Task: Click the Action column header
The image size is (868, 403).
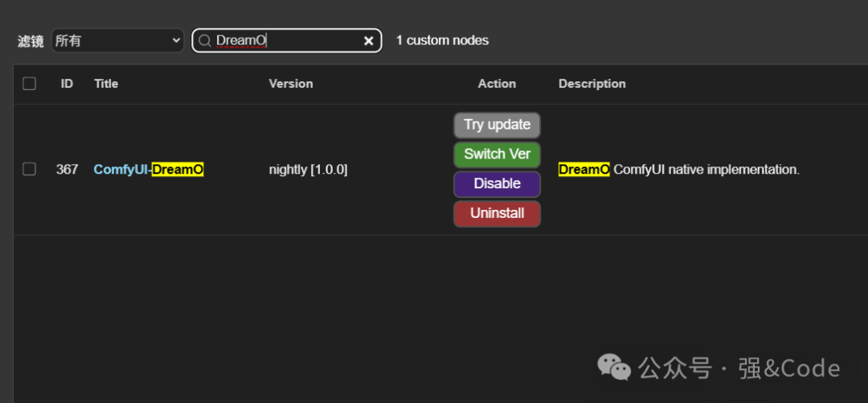Action: [497, 84]
